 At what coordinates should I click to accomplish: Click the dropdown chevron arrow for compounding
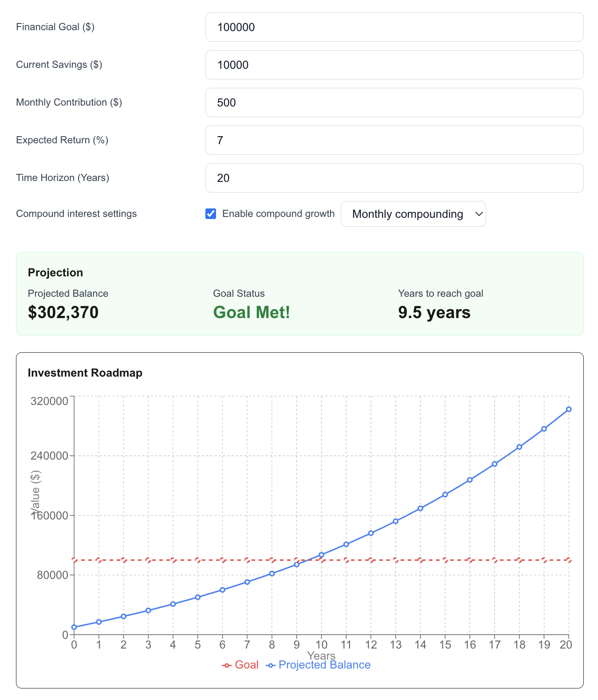(479, 214)
